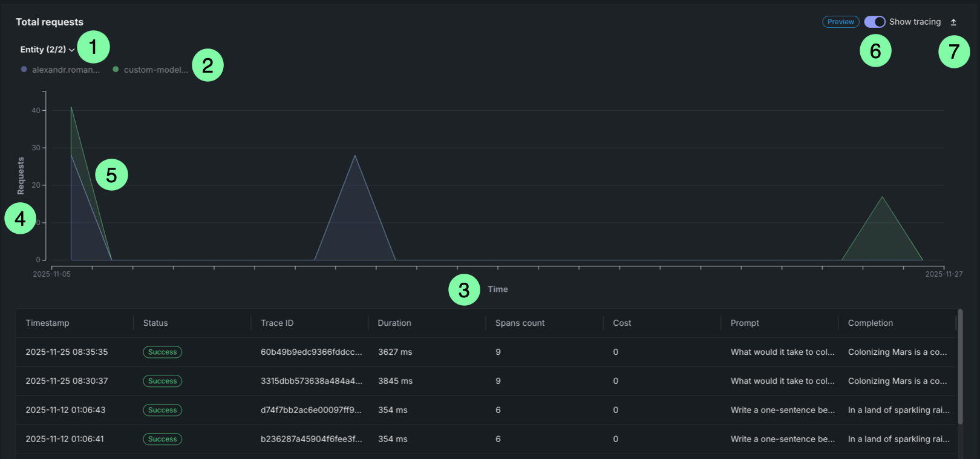The image size is (980, 459).
Task: Click Success badge for 2025-11-25 08:30:37 row
Action: click(162, 381)
